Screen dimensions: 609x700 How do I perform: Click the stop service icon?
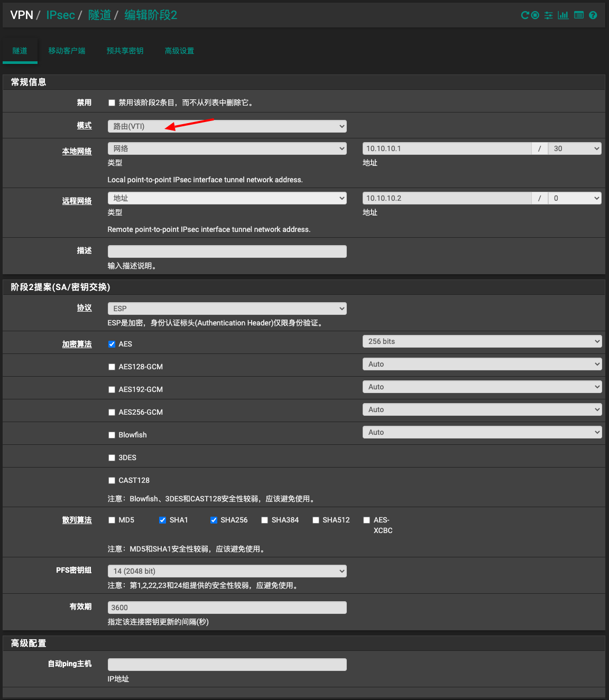pos(536,15)
